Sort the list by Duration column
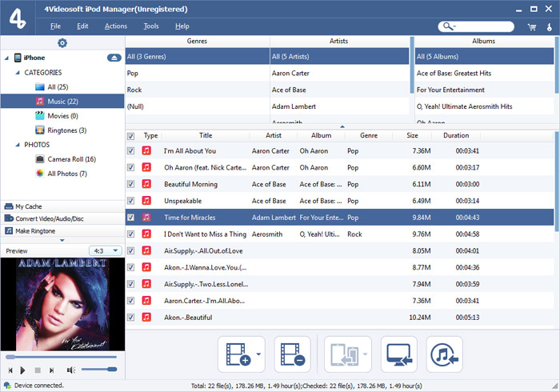This screenshot has height=392, width=560. tap(456, 135)
